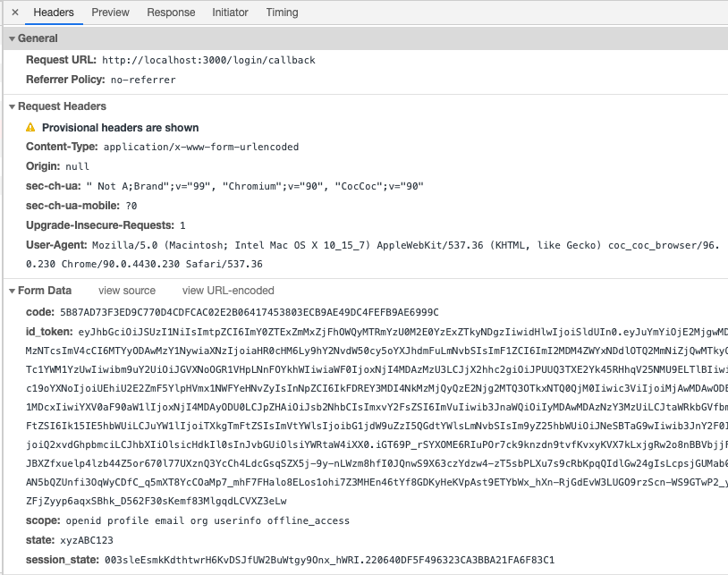Click the Headers tab
This screenshot has width=728, height=575.
[x=54, y=13]
